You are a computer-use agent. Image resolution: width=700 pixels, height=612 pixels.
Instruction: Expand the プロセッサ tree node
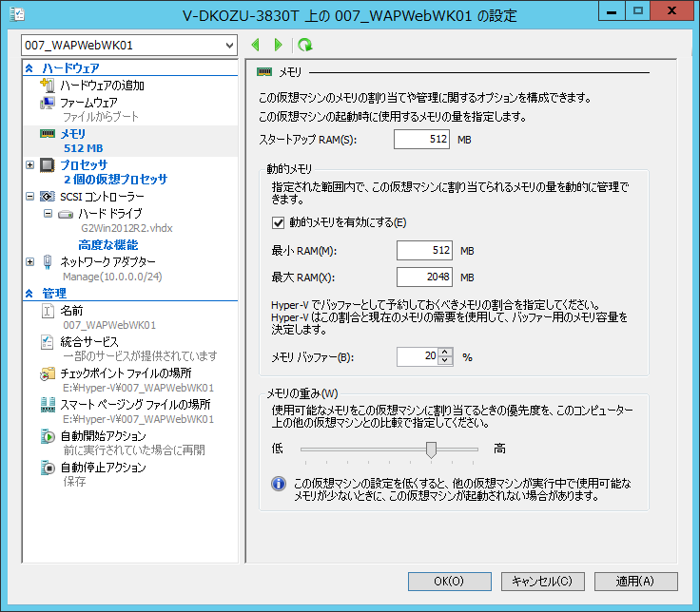pos(29,165)
